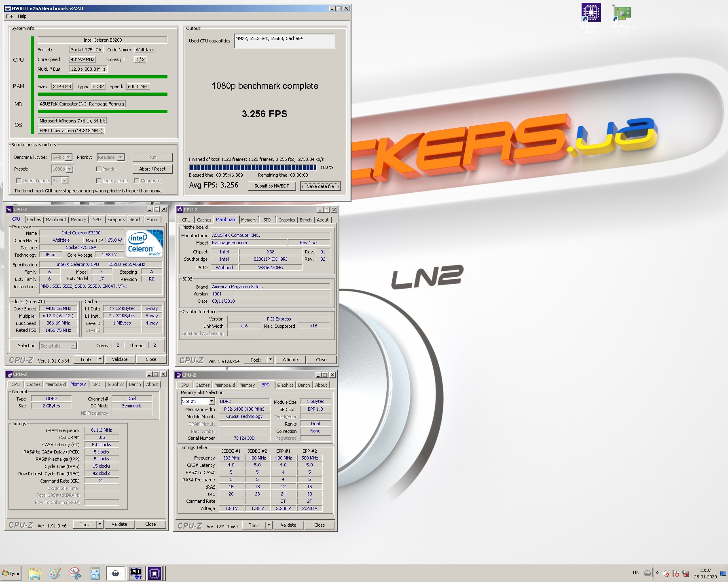Click the benchmark progress bar

pyautogui.click(x=253, y=167)
